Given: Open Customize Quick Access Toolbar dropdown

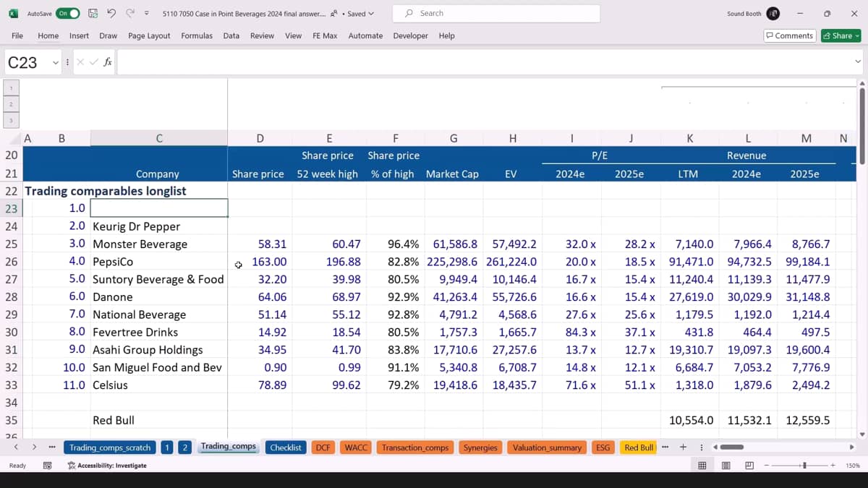Looking at the screenshot, I should tap(147, 13).
